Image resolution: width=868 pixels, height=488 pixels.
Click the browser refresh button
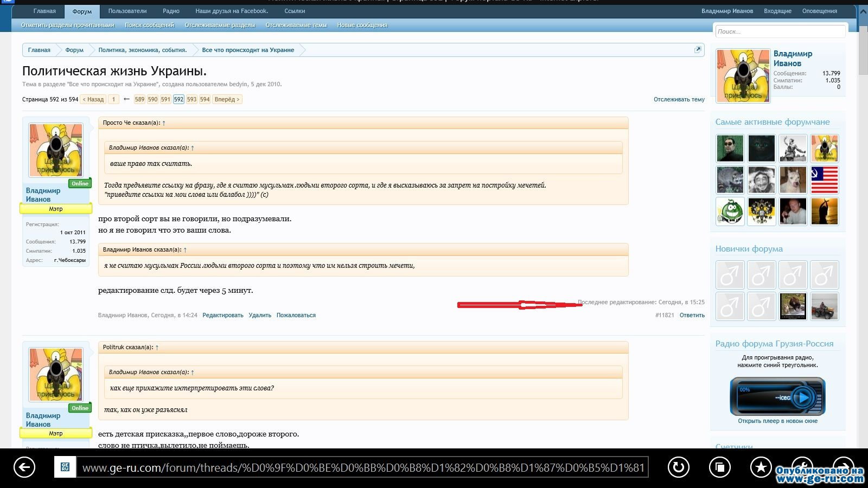point(678,467)
